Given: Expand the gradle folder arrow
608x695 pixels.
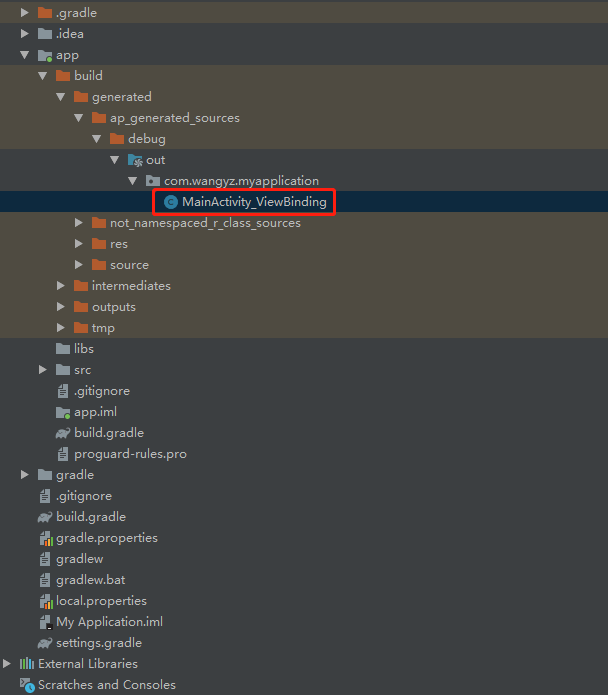Looking at the screenshot, I should pyautogui.click(x=25, y=475).
